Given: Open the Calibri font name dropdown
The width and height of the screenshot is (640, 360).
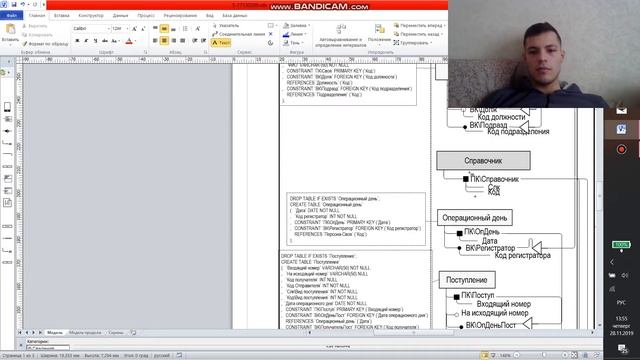Looking at the screenshot, I should pos(109,29).
